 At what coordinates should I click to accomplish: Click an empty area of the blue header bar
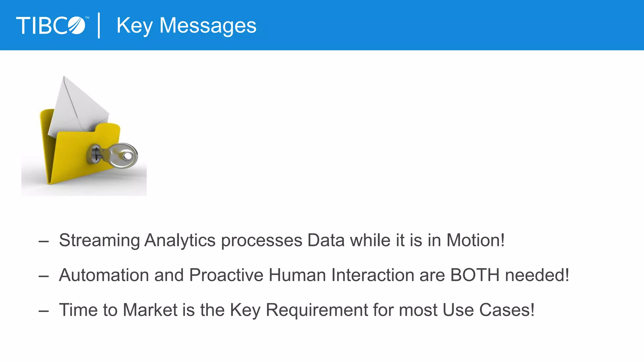440,25
